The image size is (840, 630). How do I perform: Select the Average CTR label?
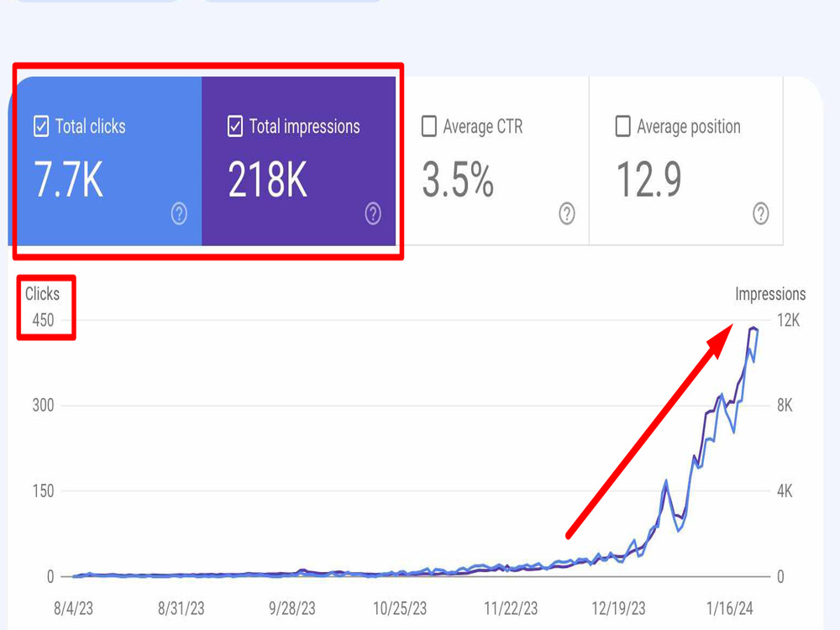click(483, 127)
